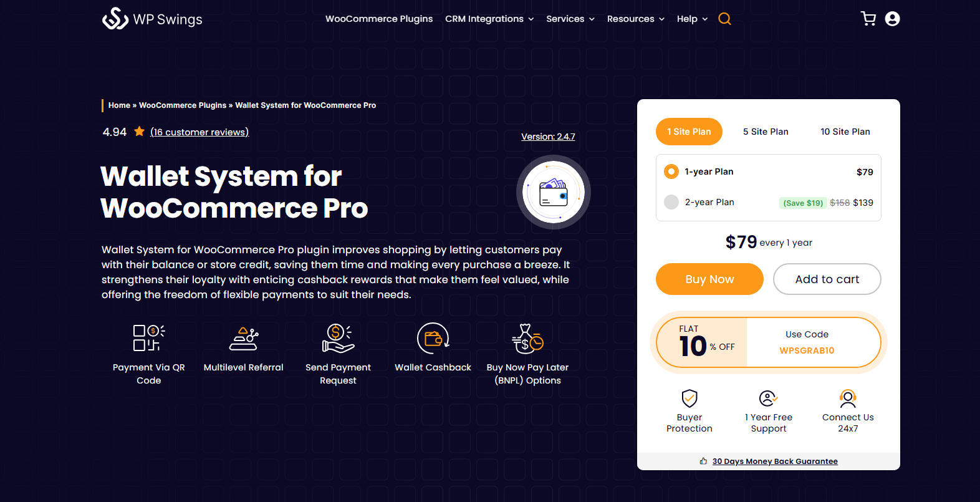Expand the Resources dropdown
Viewport: 980px width, 502px height.
pyautogui.click(x=636, y=19)
